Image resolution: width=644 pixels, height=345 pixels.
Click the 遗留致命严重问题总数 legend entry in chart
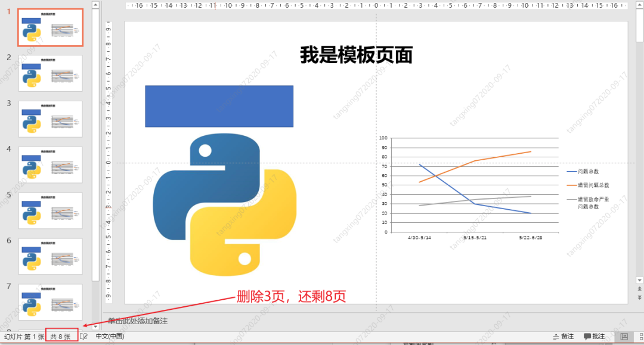(x=588, y=203)
